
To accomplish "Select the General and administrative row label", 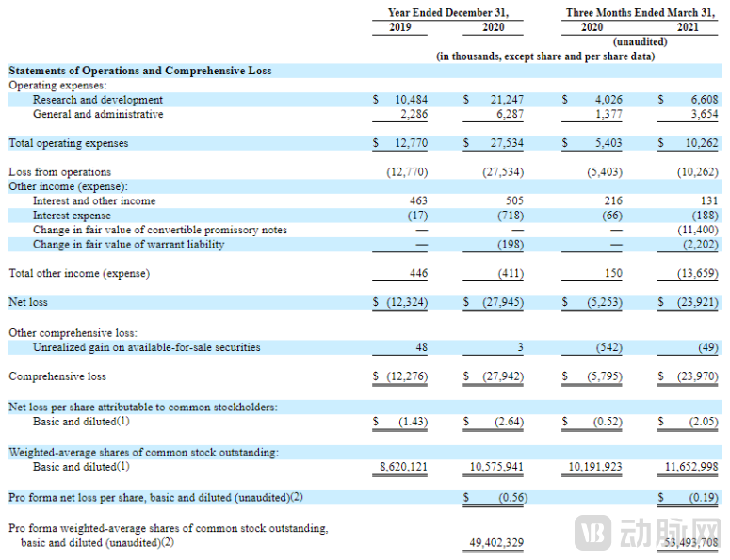I will pos(97,114).
